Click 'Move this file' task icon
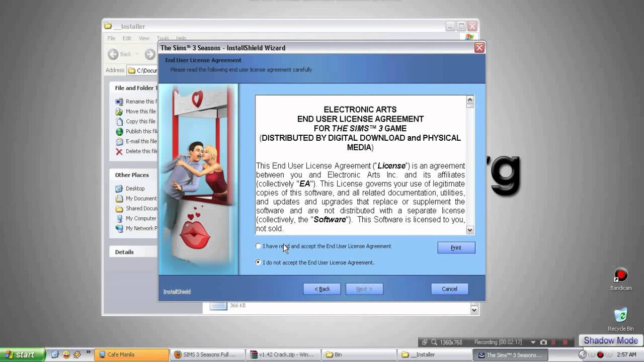The height and width of the screenshot is (362, 644). [x=119, y=112]
